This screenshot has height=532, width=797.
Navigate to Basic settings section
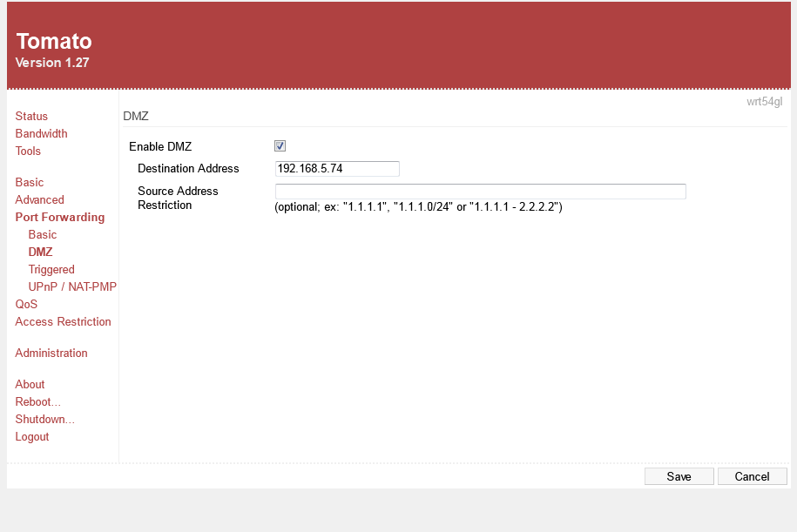click(29, 183)
